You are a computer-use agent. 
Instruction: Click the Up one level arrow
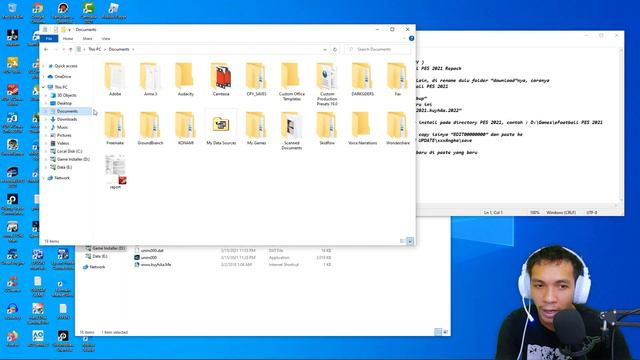(71, 49)
